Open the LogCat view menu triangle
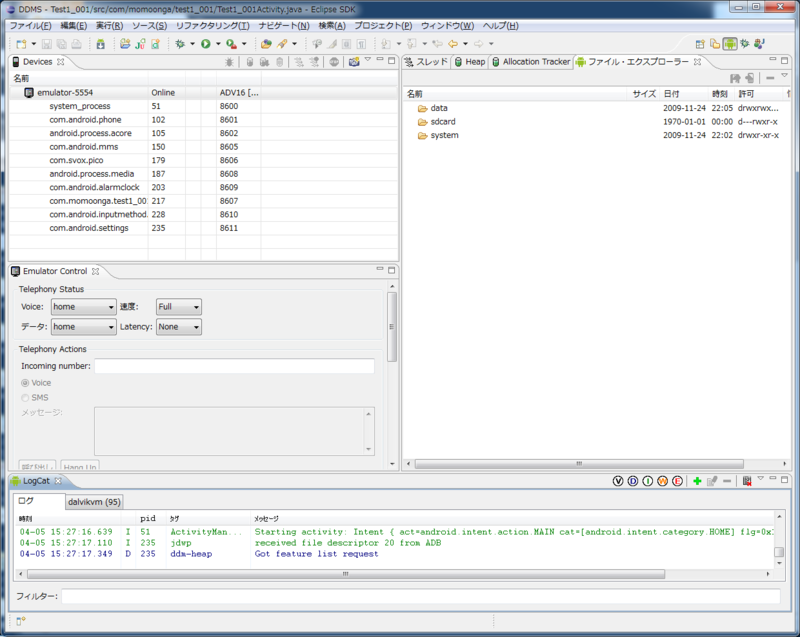Image resolution: width=800 pixels, height=637 pixels. [761, 478]
